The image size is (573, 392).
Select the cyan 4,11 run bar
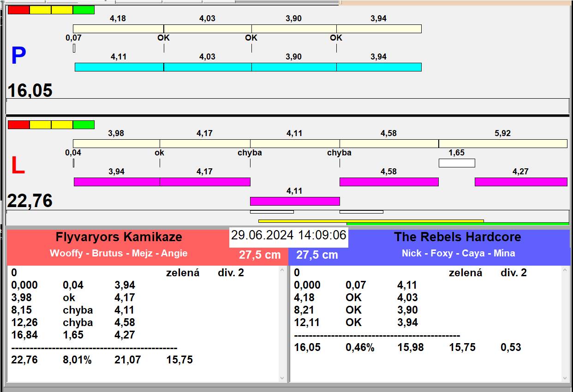119,67
